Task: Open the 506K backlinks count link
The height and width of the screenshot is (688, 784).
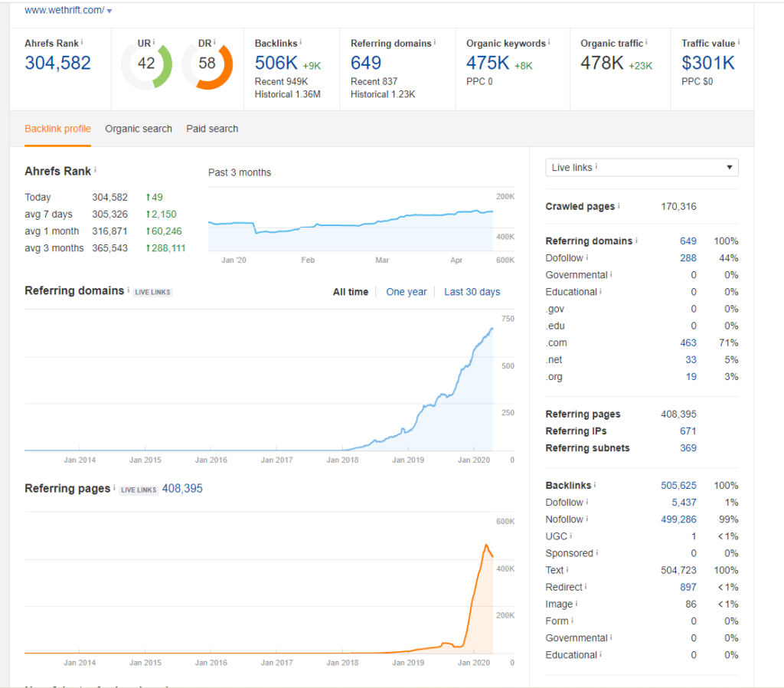Action: tap(276, 63)
